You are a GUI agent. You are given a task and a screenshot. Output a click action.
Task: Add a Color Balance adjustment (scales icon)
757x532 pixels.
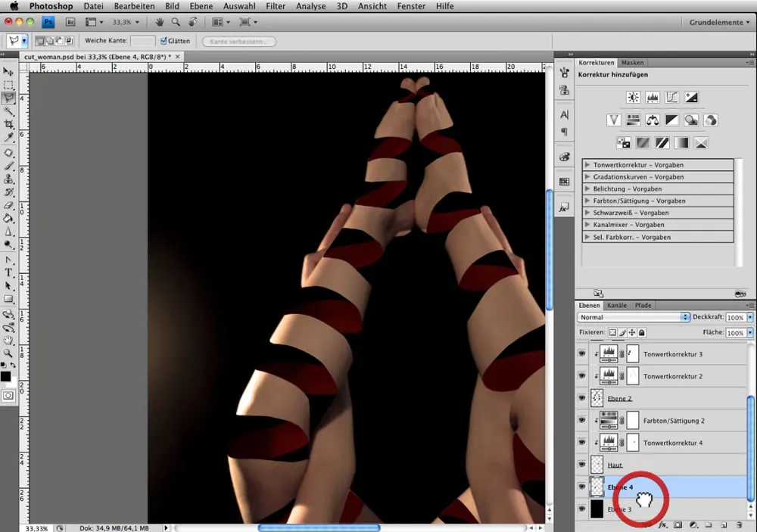[x=652, y=120]
